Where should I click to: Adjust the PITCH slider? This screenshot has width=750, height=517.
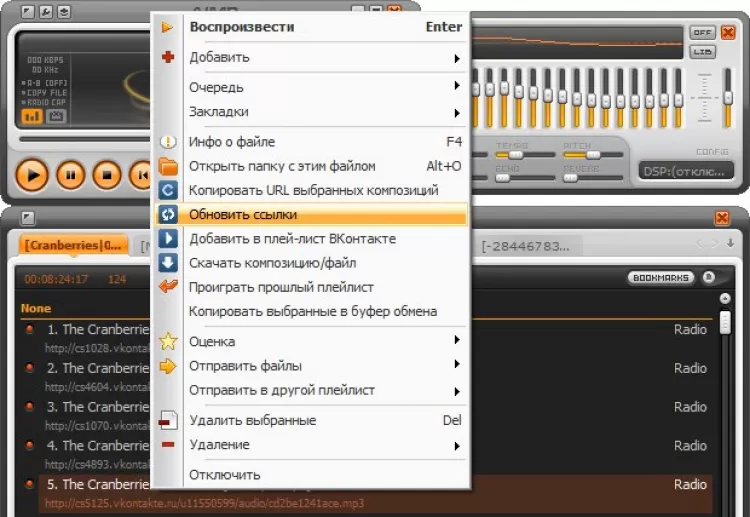593,155
